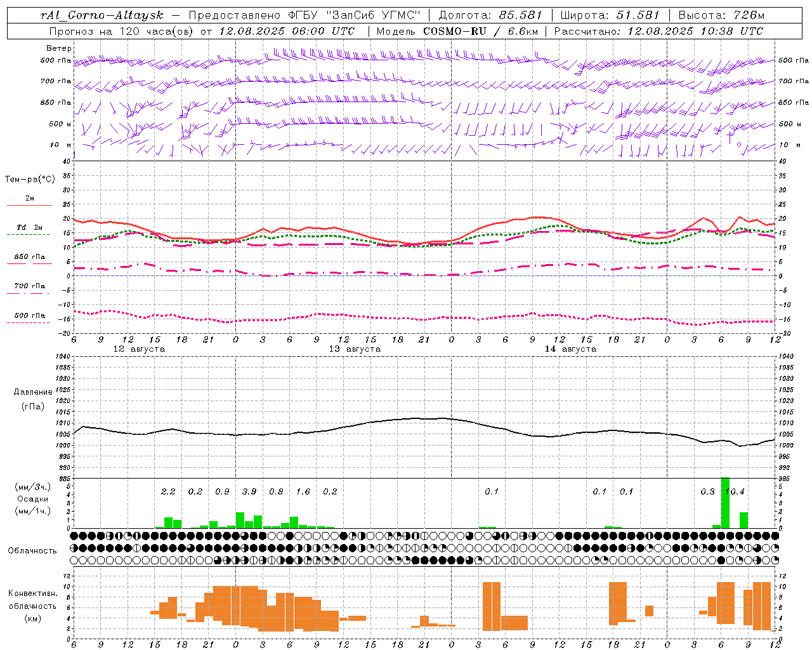812x650 pixels.
Task: Click the (мм/1ч.) units label
Action: (x=33, y=511)
